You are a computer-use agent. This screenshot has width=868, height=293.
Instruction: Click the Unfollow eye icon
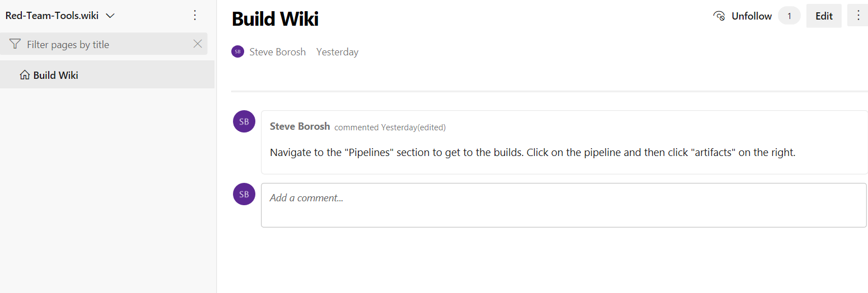pyautogui.click(x=720, y=16)
